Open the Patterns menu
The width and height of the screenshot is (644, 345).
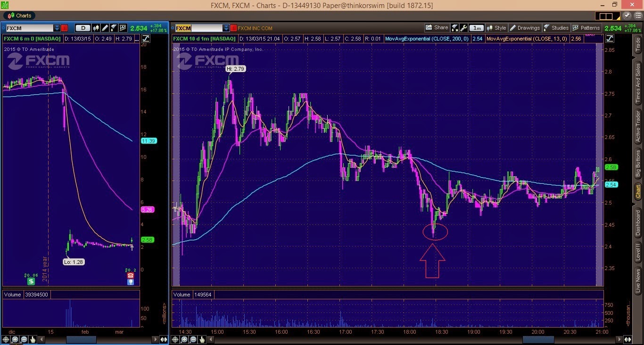[586, 28]
